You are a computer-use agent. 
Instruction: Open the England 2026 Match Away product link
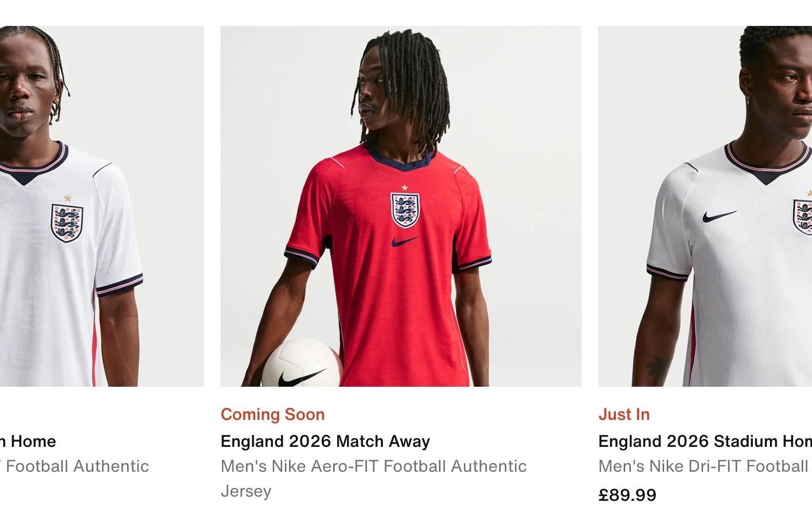[325, 441]
